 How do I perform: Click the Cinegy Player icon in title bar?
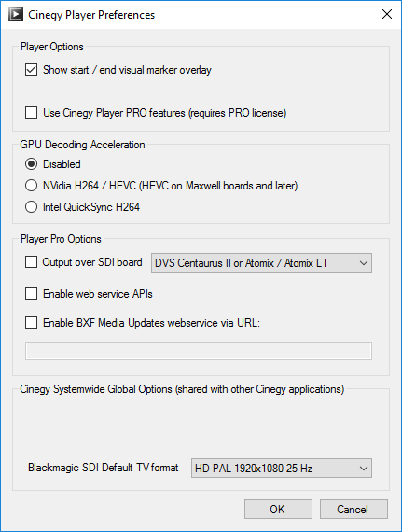16,15
